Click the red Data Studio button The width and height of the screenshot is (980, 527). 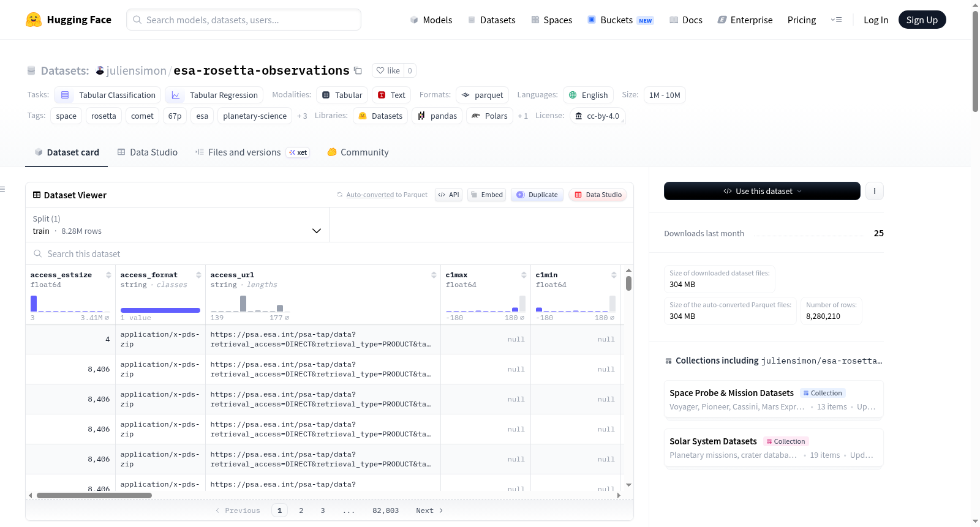(598, 195)
